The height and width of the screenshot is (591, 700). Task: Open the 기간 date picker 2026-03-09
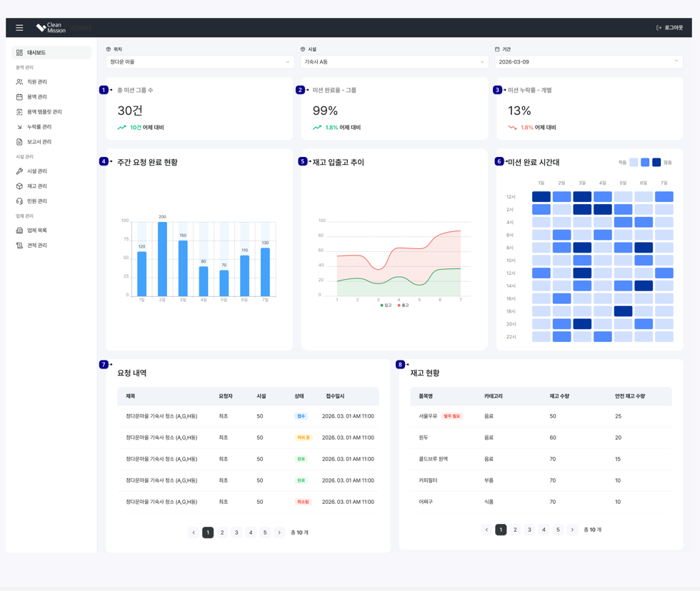point(589,62)
